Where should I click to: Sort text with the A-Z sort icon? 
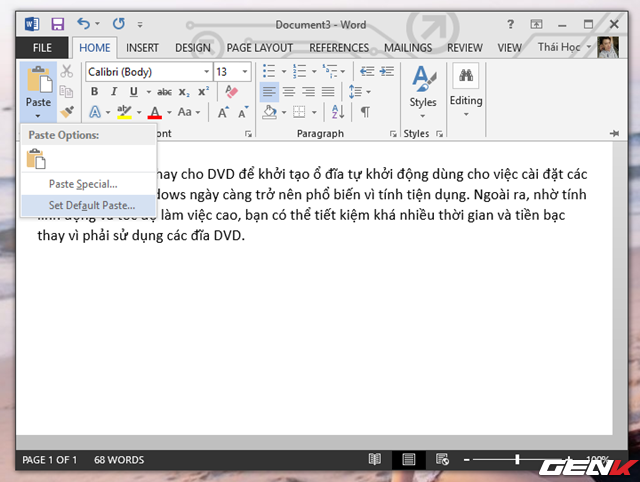coord(338,111)
